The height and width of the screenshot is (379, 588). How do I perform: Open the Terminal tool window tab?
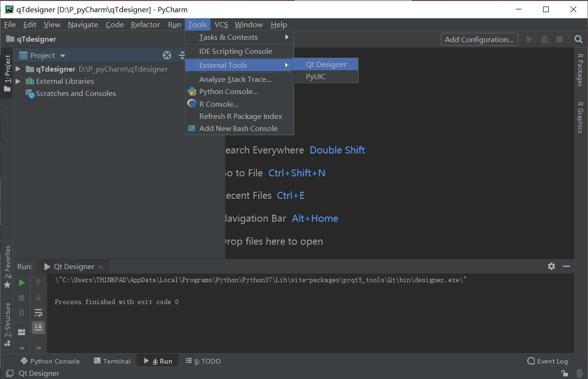[112, 361]
